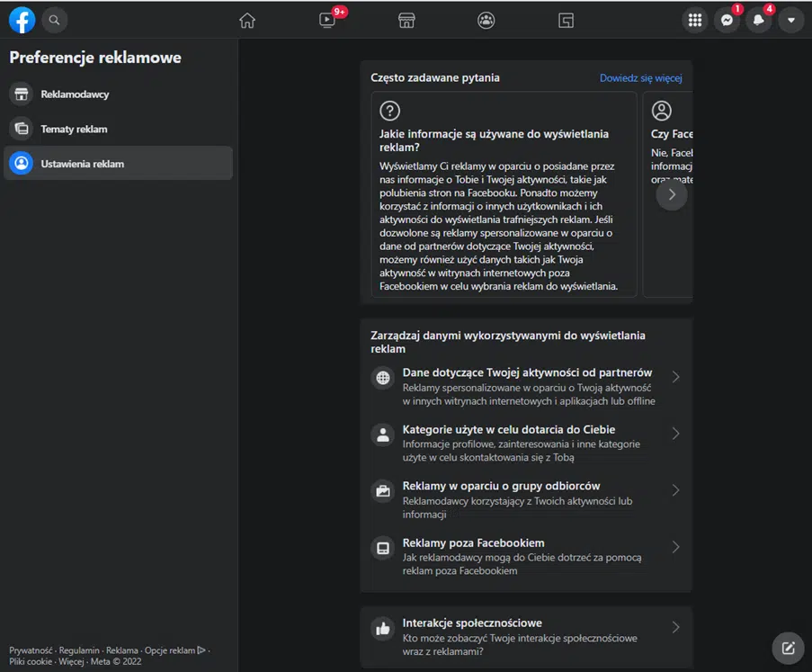Click the person icon on second FAQ card
Image resolution: width=812 pixels, height=672 pixels.
[661, 111]
